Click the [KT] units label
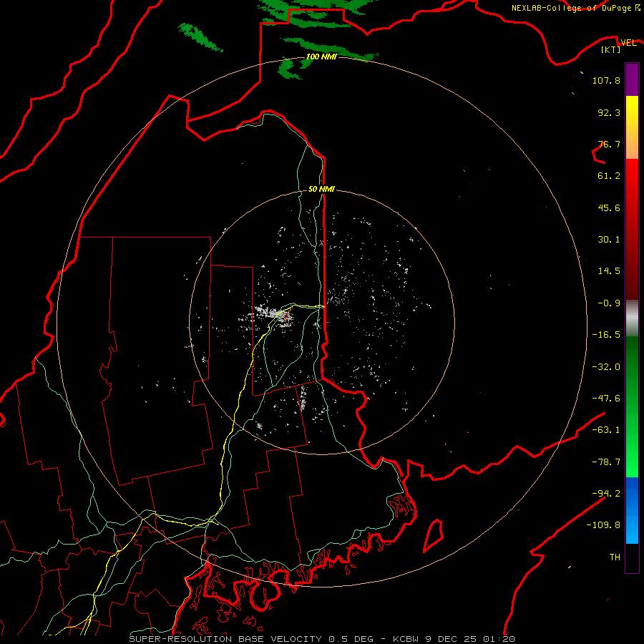The height and width of the screenshot is (644, 644). coord(611,49)
